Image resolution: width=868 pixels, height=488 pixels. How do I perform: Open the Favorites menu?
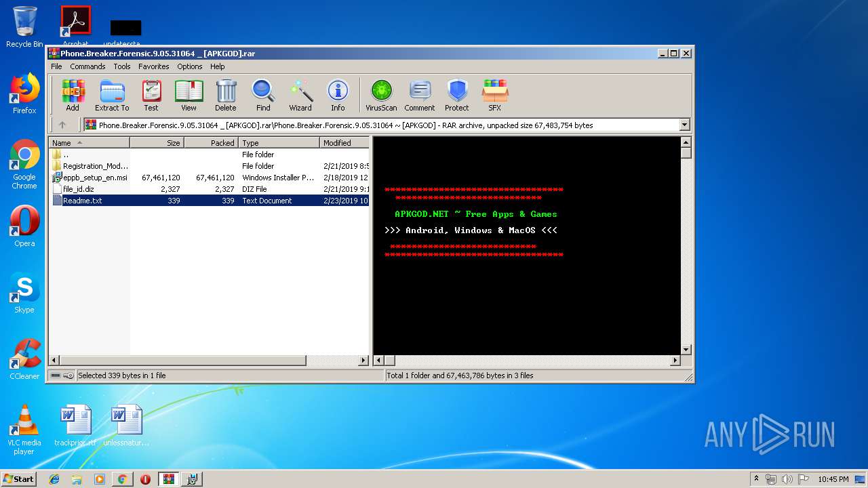[x=154, y=66]
